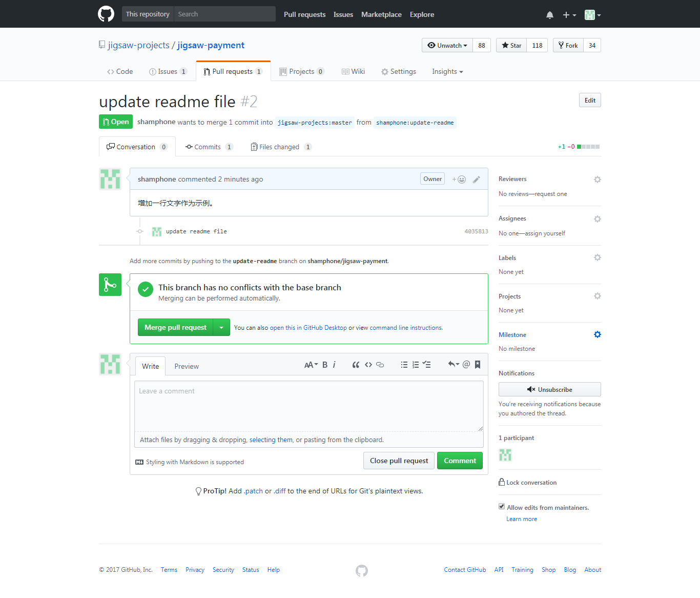Switch to the Files changed tab
This screenshot has width=700, height=598.
[x=281, y=147]
